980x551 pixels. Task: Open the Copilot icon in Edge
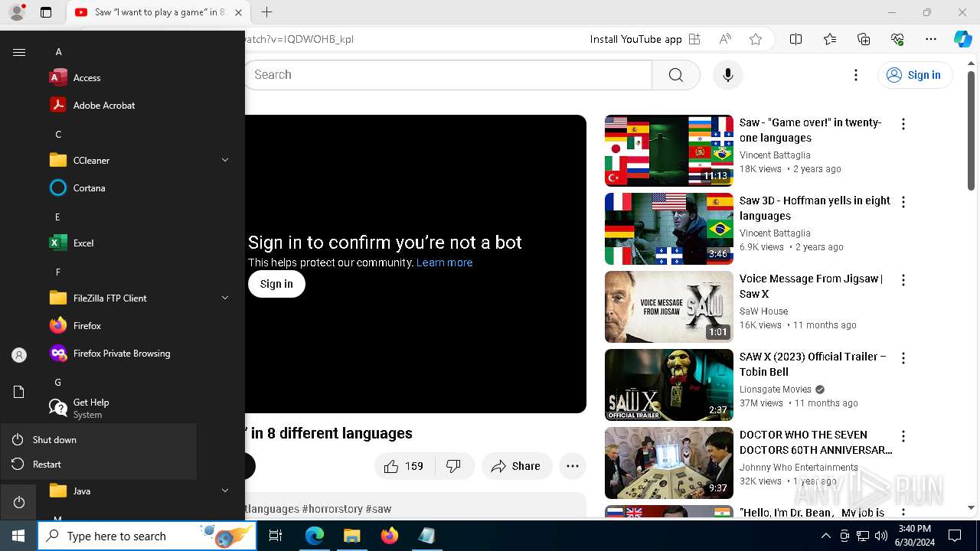pos(962,39)
